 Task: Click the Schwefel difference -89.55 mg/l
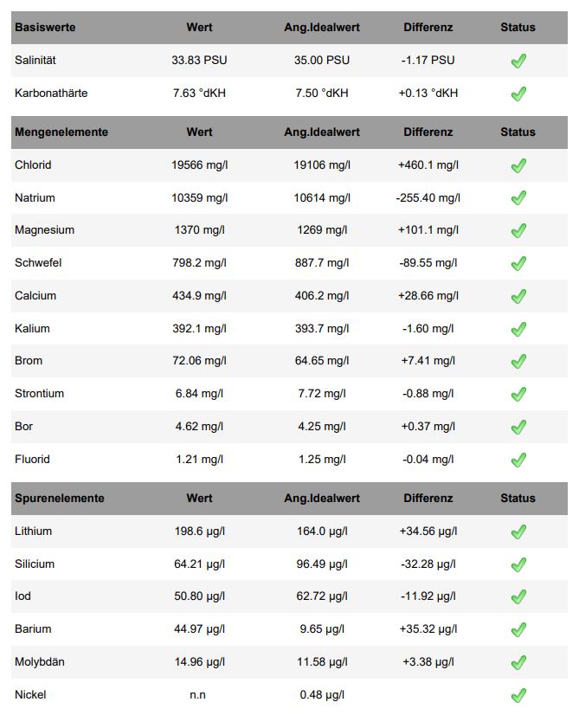(x=428, y=263)
